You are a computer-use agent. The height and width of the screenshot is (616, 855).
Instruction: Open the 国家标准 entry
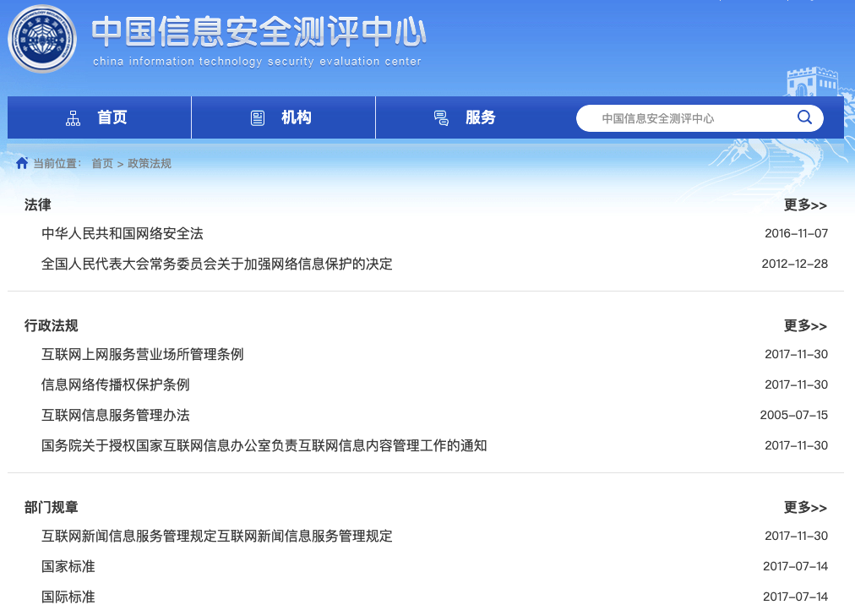pos(68,566)
